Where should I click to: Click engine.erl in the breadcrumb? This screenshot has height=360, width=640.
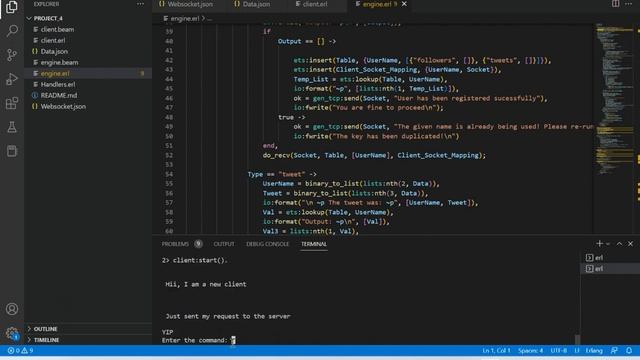click(x=184, y=18)
